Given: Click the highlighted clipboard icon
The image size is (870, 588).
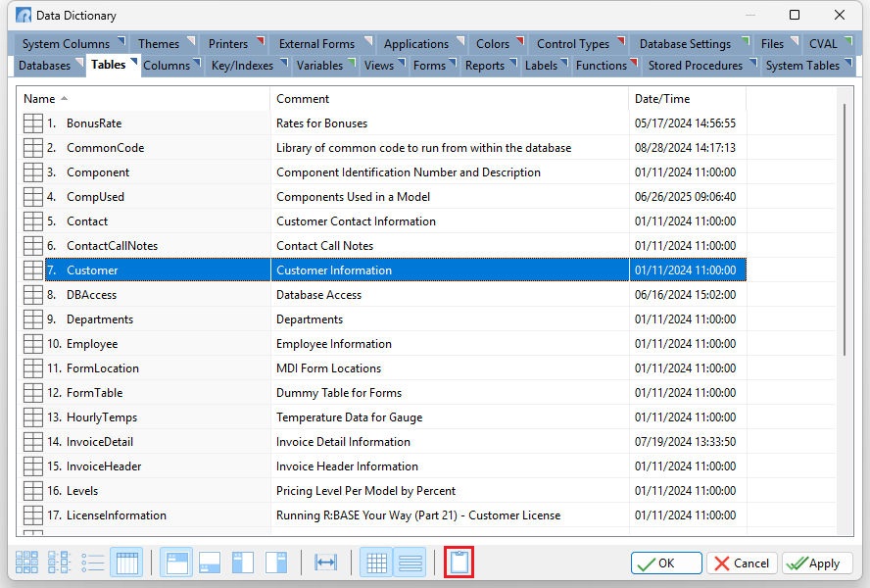Looking at the screenshot, I should tap(457, 563).
